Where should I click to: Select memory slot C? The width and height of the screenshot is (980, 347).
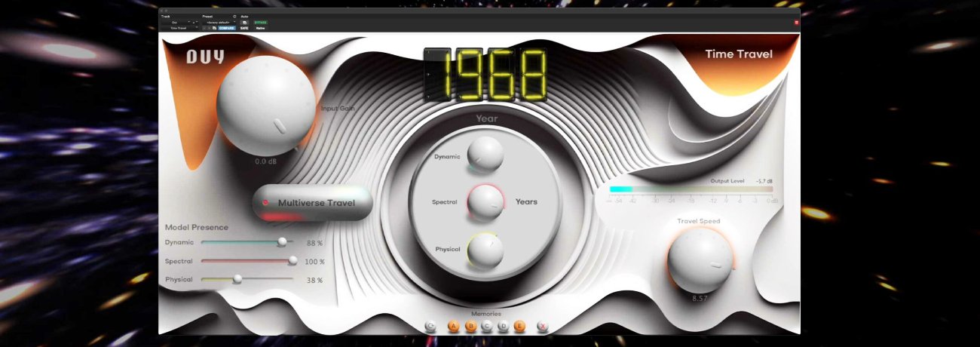487,327
